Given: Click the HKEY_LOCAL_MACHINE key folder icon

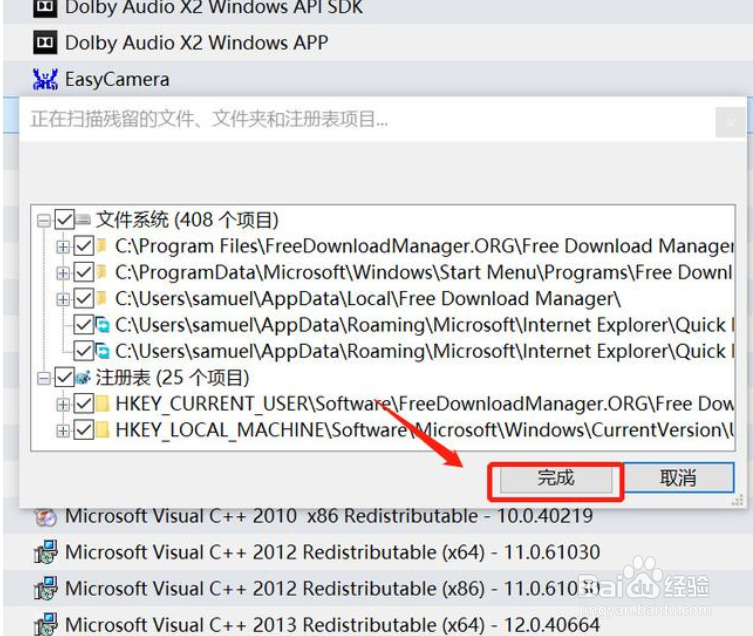Looking at the screenshot, I should pyautogui.click(x=102, y=430).
